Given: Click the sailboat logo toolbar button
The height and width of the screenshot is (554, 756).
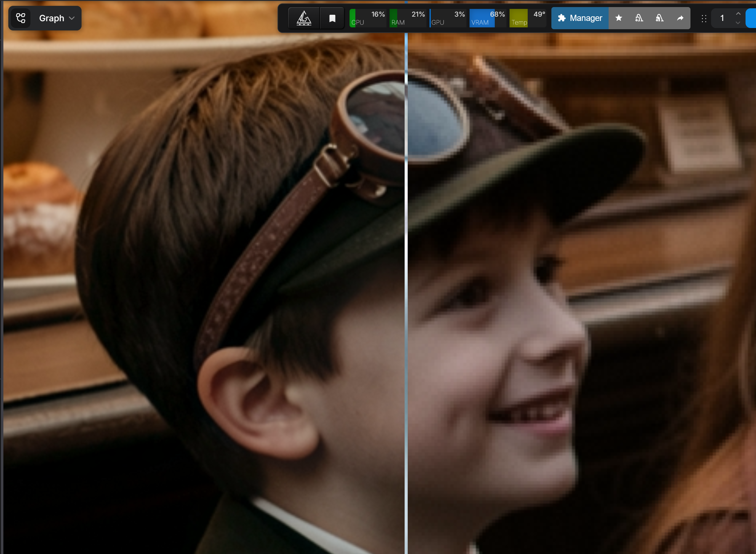Looking at the screenshot, I should pyautogui.click(x=304, y=18).
